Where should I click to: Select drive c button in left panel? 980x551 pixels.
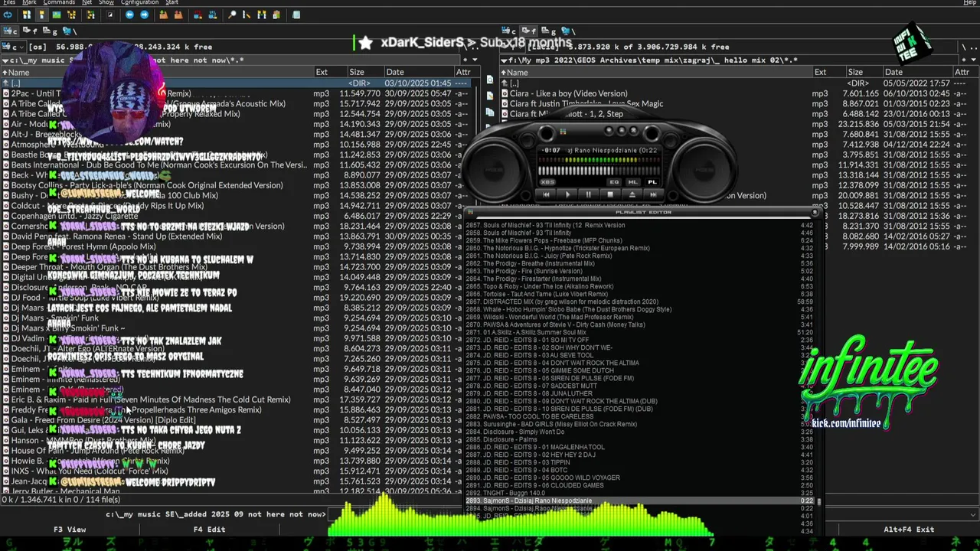pos(10,31)
